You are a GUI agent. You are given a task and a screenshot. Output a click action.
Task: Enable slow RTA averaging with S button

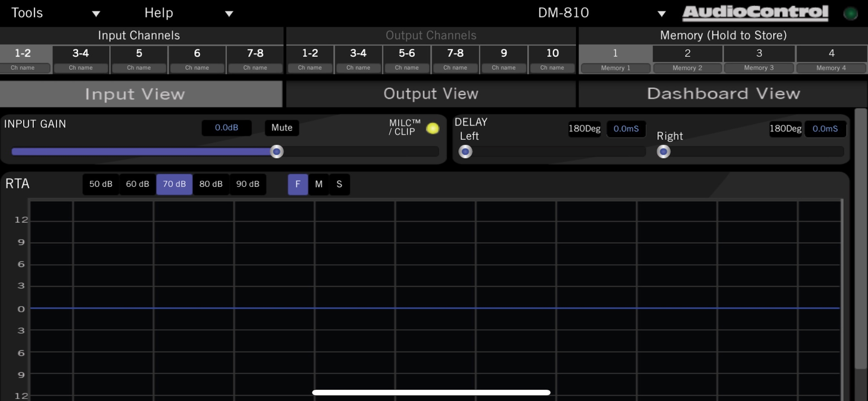(339, 184)
